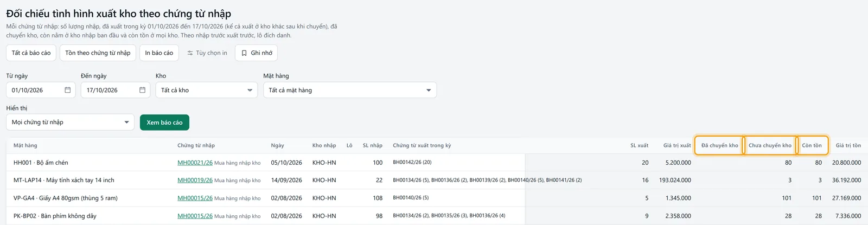Open MH00015/26 link in Bàn phím row
Screen dimensions: 868x225
[x=195, y=216]
